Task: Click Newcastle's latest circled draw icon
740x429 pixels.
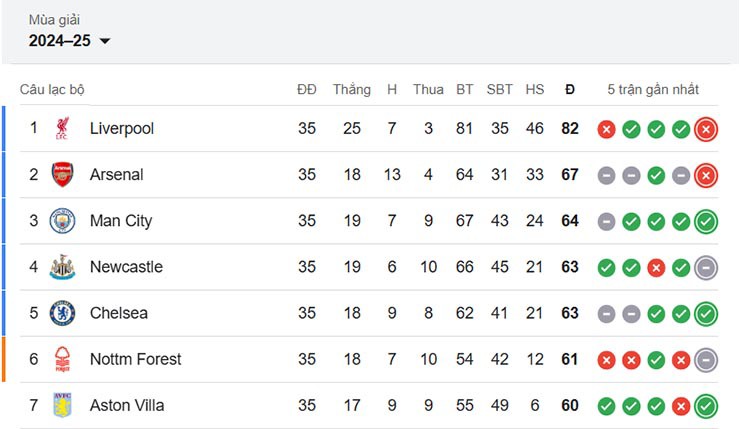Action: tap(706, 267)
